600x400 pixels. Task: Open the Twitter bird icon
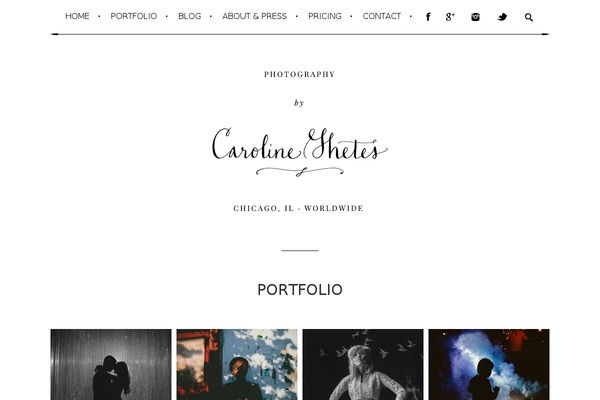[x=502, y=17]
